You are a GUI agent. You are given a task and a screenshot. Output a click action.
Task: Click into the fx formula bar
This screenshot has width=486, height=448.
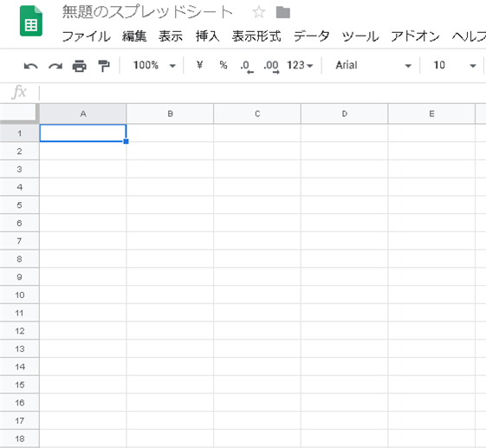(x=262, y=93)
